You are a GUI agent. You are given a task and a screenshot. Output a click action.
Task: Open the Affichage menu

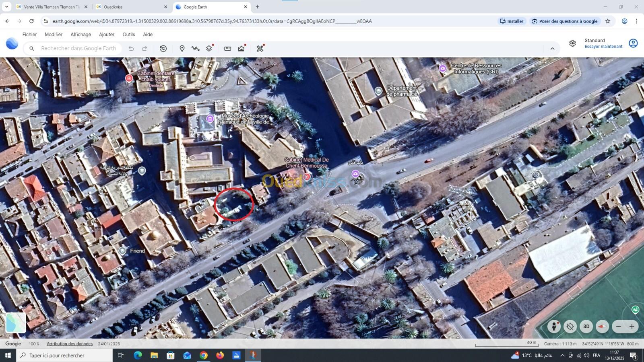click(x=81, y=35)
